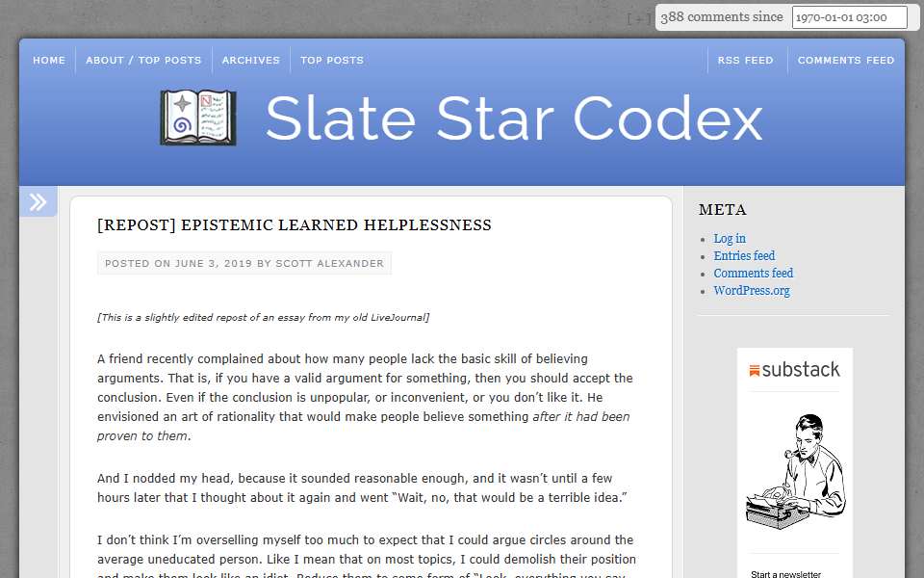
Task: Open the typewriter man illustration ad
Action: click(796, 471)
